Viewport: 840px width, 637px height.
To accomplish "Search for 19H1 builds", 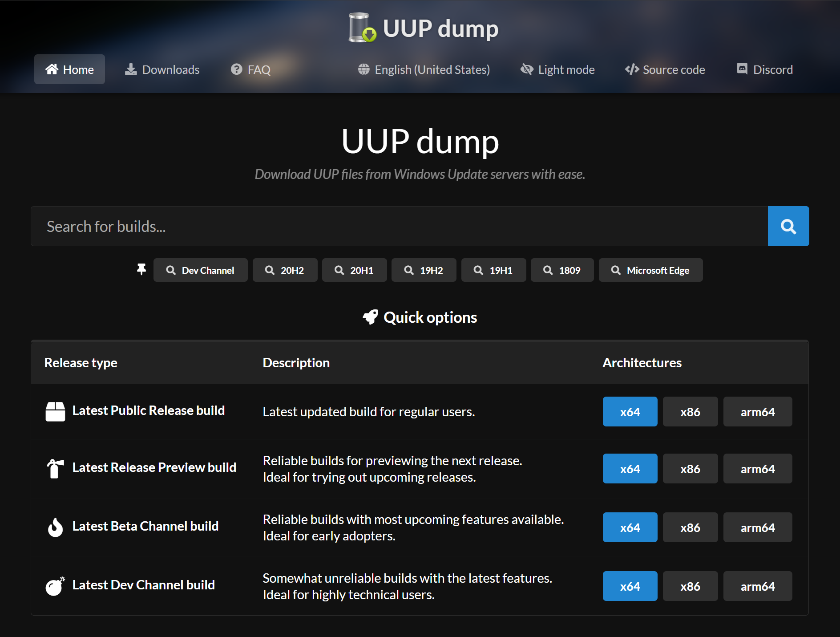I will tap(493, 270).
